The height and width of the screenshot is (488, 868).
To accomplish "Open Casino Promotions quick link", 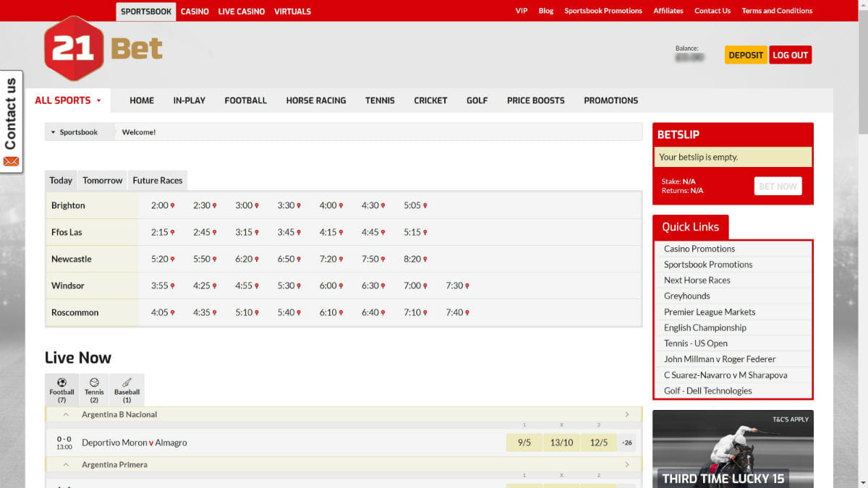I will point(699,249).
